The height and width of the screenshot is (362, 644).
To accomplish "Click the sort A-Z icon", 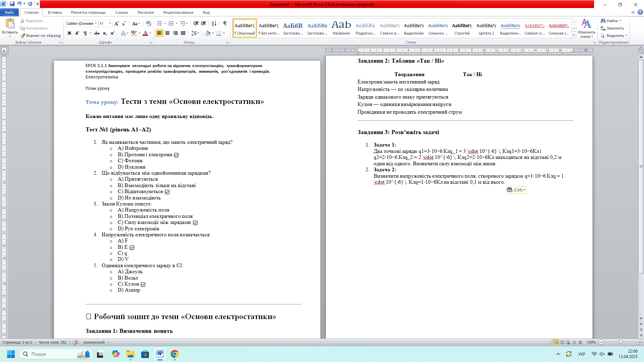I will [214, 23].
